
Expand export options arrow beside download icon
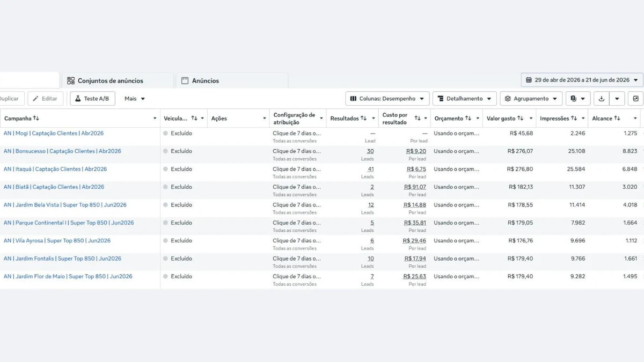(617, 99)
